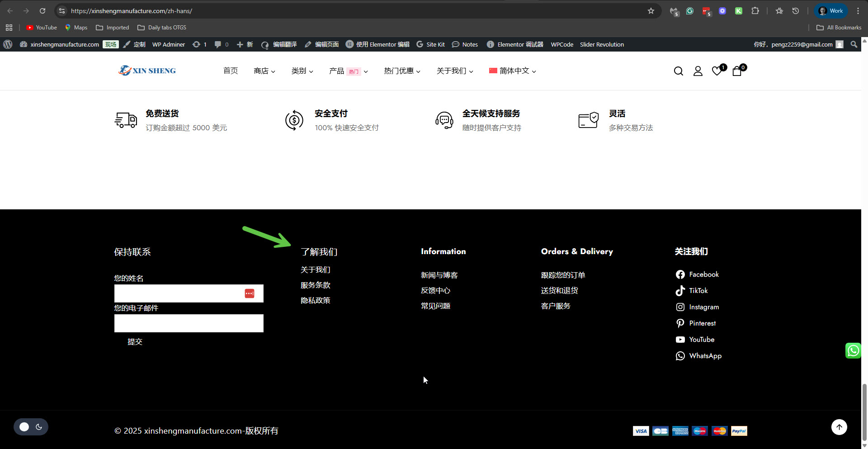Open the shopping bag cart icon
868x449 pixels.
click(737, 71)
